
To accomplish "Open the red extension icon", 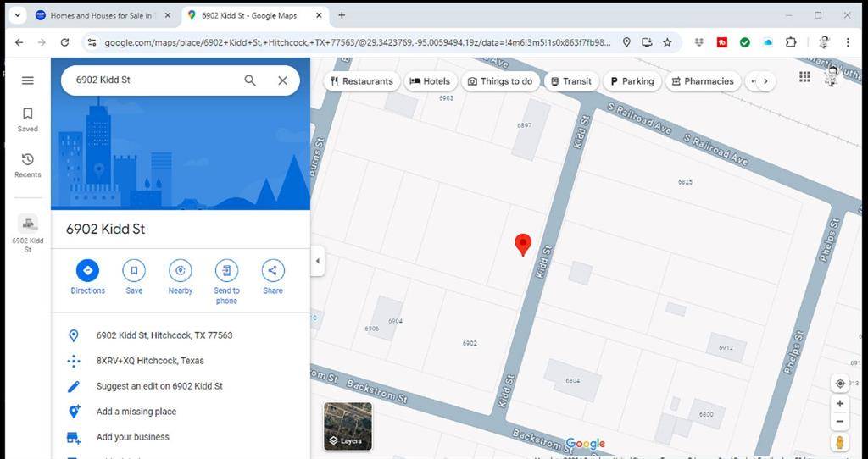I will 722,42.
